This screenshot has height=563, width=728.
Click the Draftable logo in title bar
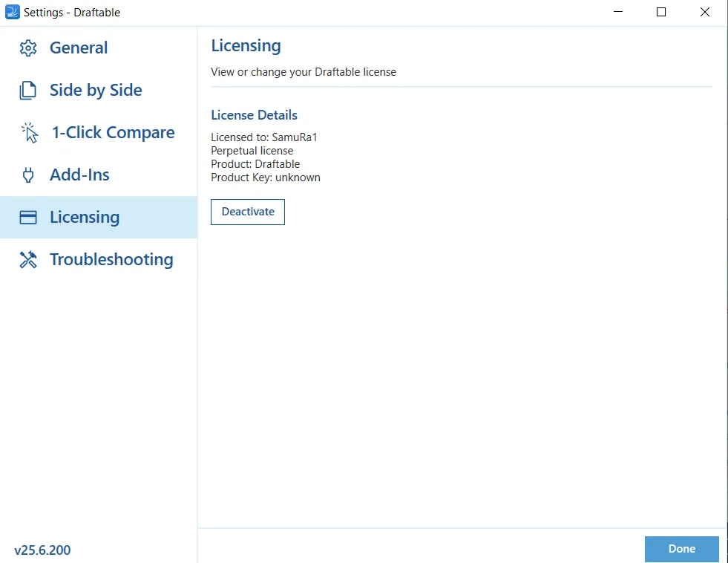tap(12, 12)
